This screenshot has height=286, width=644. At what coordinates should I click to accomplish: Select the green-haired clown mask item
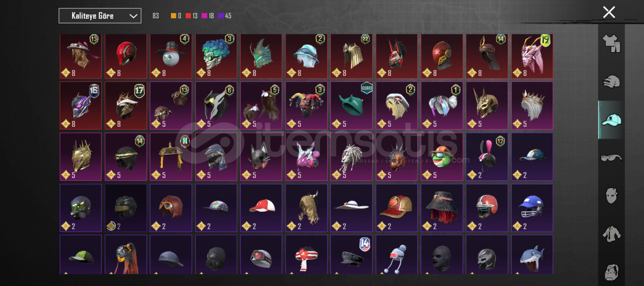[216, 56]
